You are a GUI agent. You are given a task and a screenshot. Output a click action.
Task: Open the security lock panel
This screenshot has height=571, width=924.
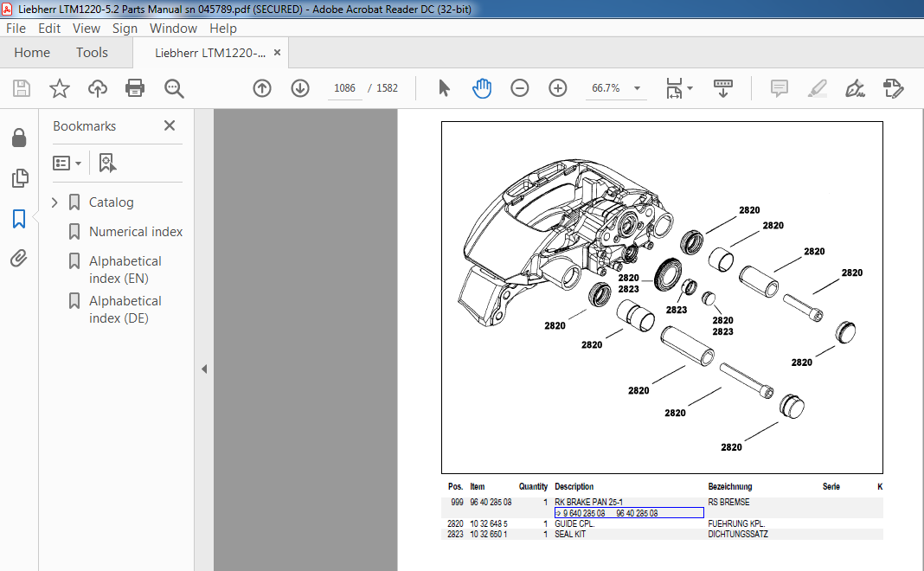[x=19, y=138]
